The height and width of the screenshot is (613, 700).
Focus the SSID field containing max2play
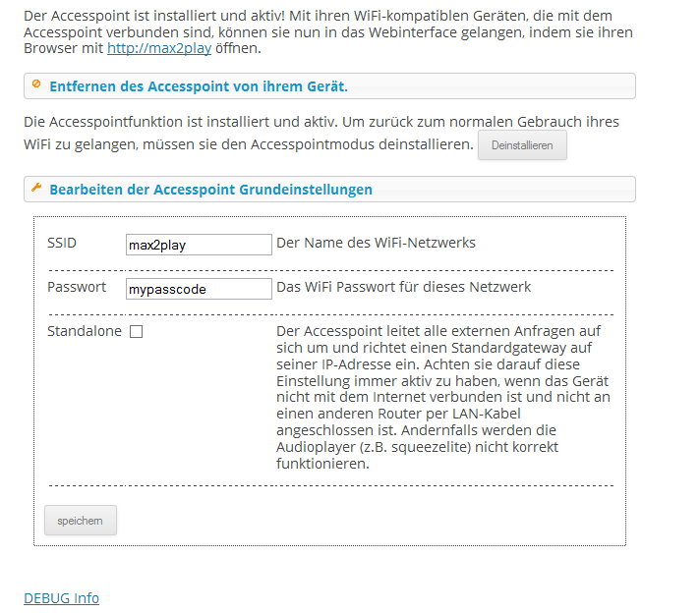click(x=199, y=245)
